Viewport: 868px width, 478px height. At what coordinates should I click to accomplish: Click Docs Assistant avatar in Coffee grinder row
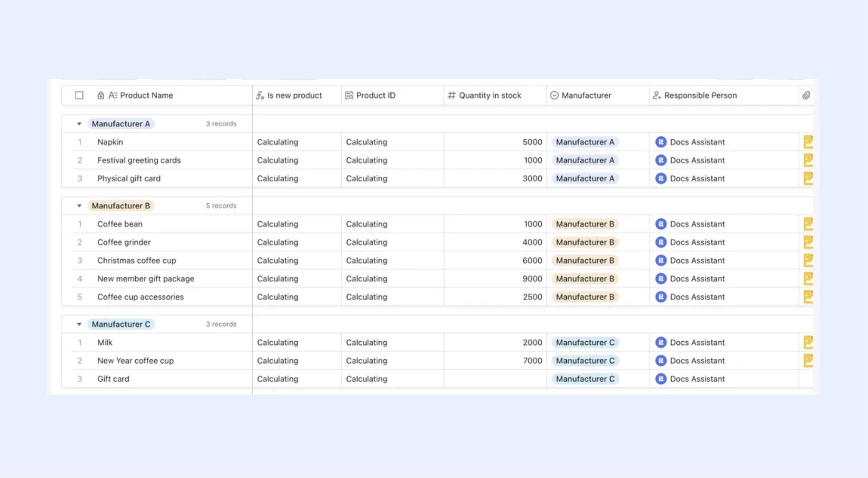click(x=661, y=242)
